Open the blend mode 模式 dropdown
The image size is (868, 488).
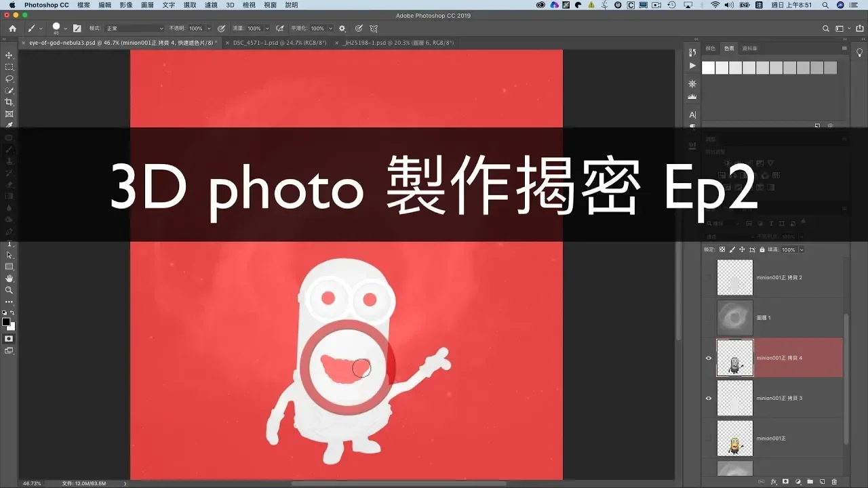coord(134,28)
